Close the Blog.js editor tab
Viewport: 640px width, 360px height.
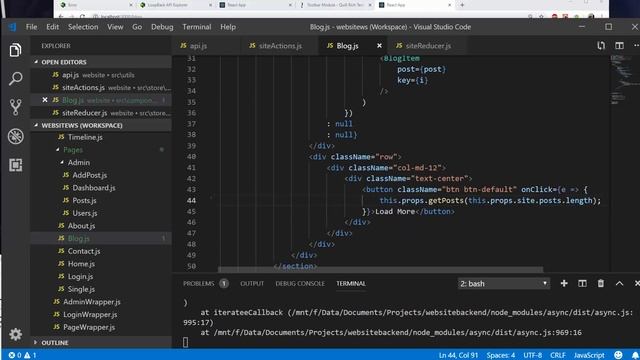379,46
